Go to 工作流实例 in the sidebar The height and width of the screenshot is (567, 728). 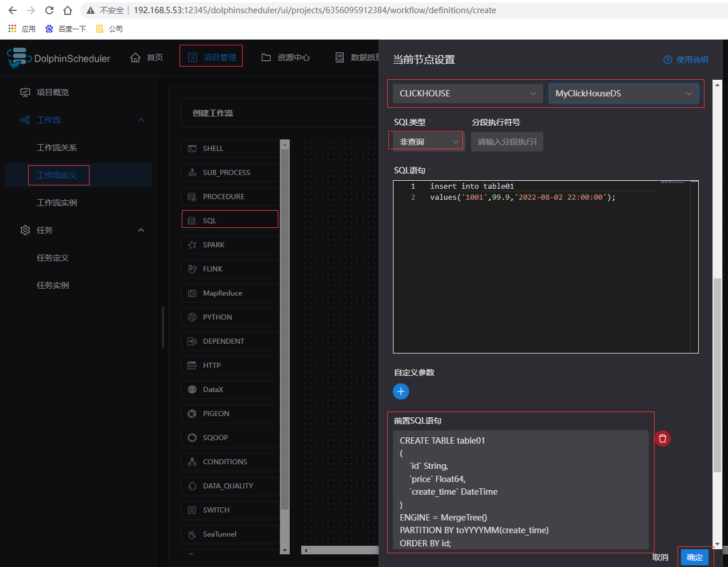click(x=57, y=203)
